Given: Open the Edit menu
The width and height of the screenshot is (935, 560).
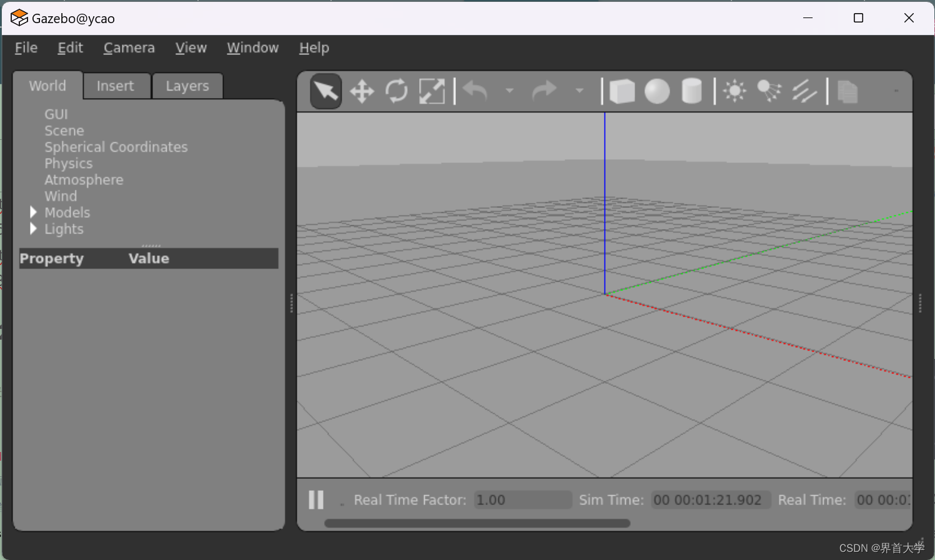Looking at the screenshot, I should pos(70,47).
